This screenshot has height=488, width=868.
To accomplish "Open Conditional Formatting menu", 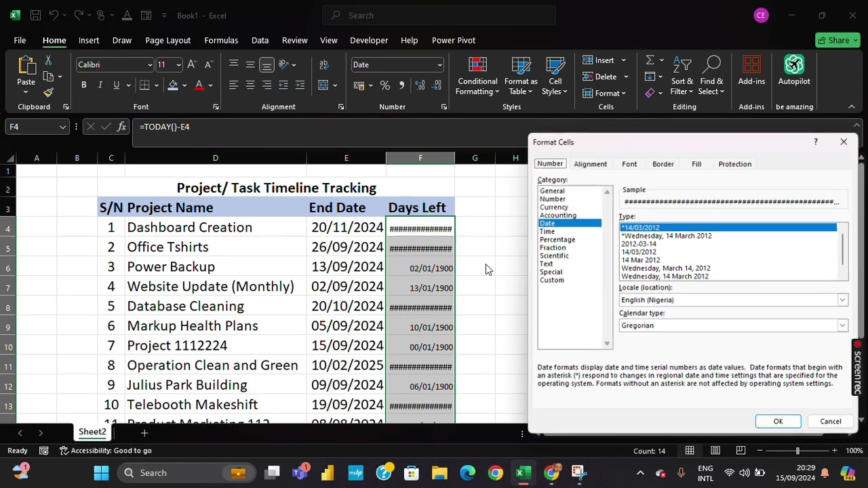I will 477,76.
